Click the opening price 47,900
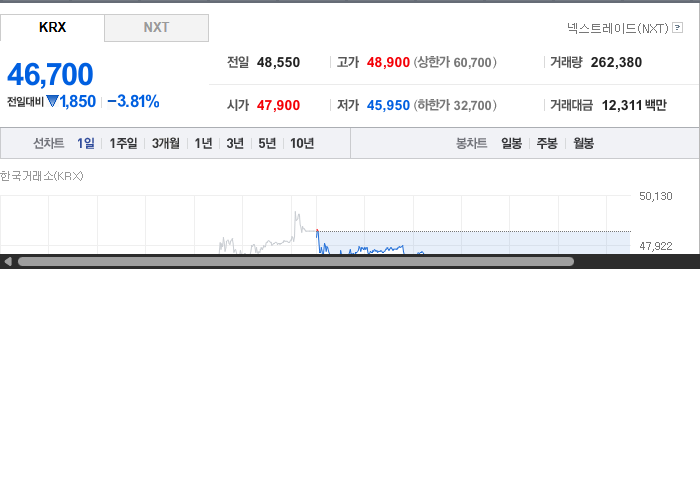 (x=278, y=105)
